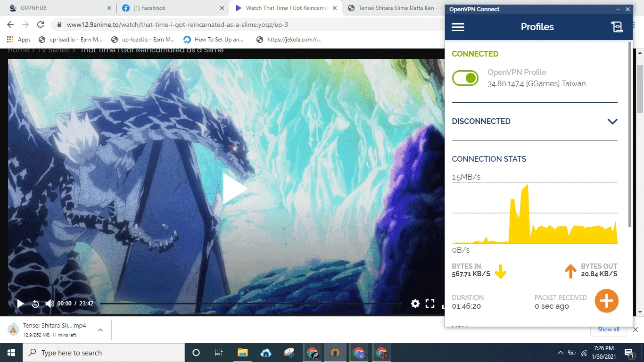Click the Bytes In yellow down arrow

coord(500,271)
